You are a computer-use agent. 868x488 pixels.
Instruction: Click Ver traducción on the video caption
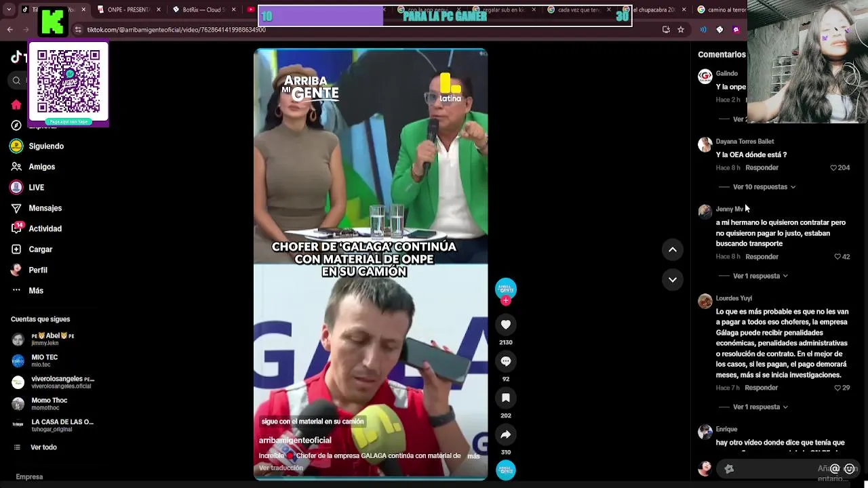281,468
